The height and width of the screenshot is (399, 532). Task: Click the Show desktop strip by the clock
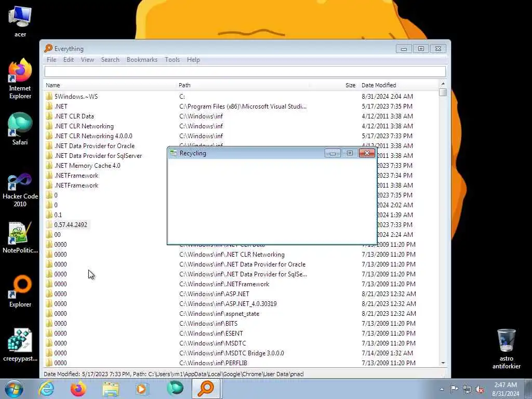pos(528,389)
